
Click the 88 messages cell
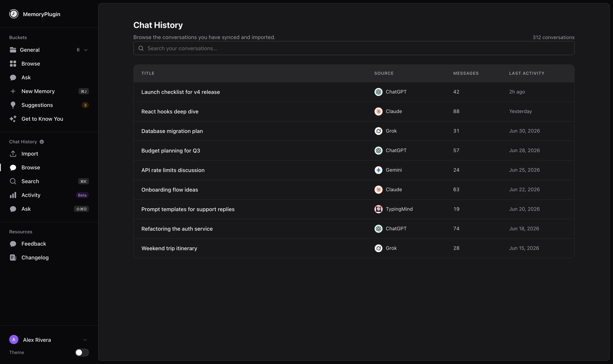pos(456,111)
